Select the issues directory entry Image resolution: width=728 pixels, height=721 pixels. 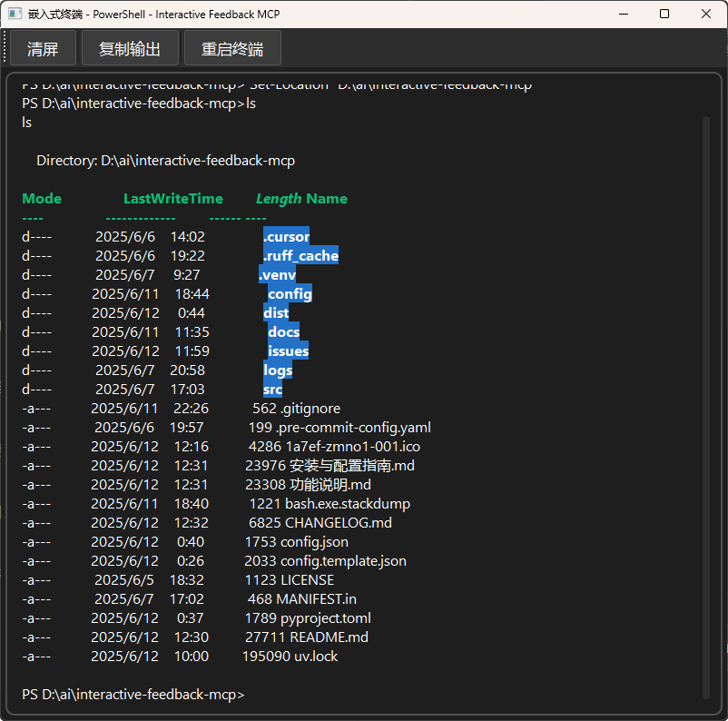[287, 351]
